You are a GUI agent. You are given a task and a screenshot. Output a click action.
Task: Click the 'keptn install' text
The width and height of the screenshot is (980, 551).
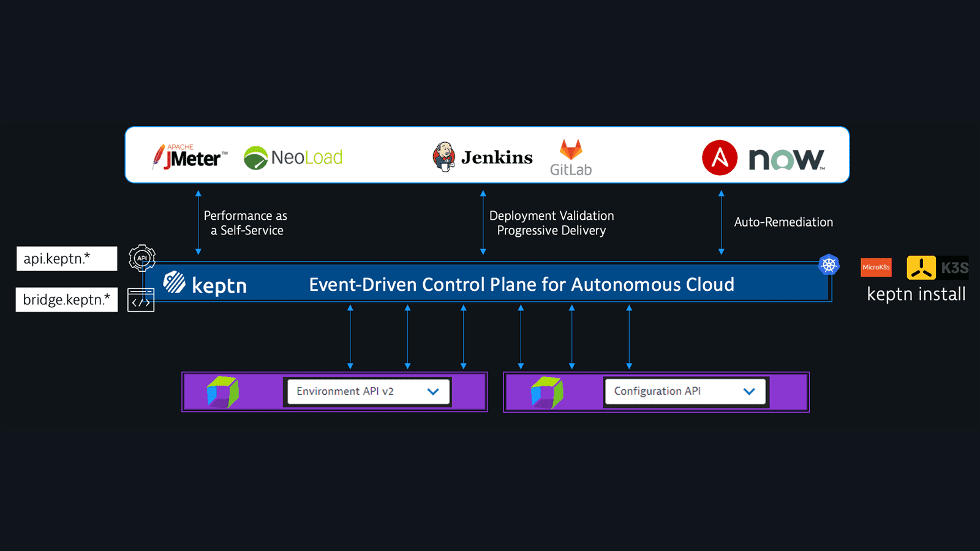click(x=916, y=294)
